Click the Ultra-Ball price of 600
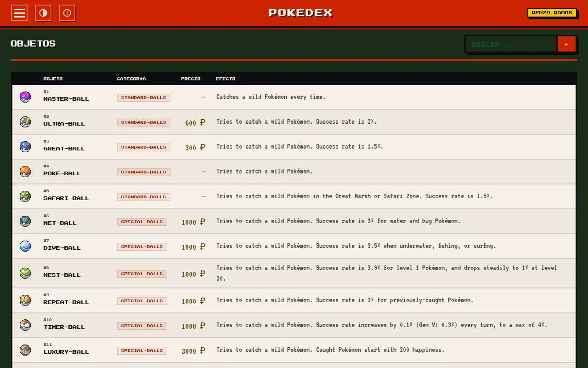 (x=195, y=123)
